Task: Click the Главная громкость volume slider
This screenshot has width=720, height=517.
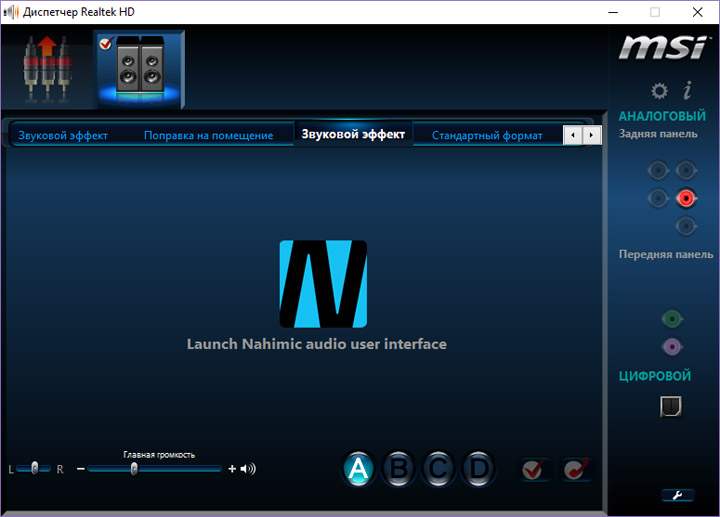Action: tap(154, 469)
